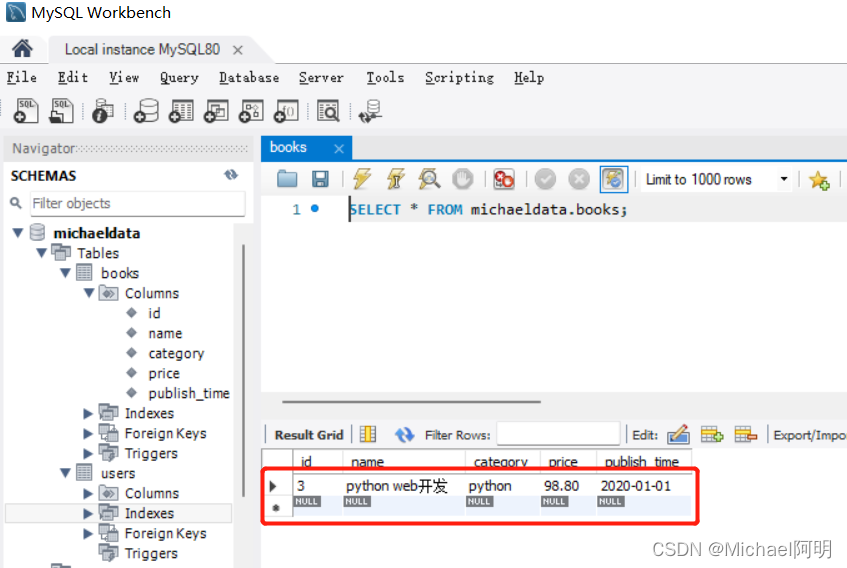Open the Query menu
The image size is (847, 568).
pyautogui.click(x=179, y=78)
